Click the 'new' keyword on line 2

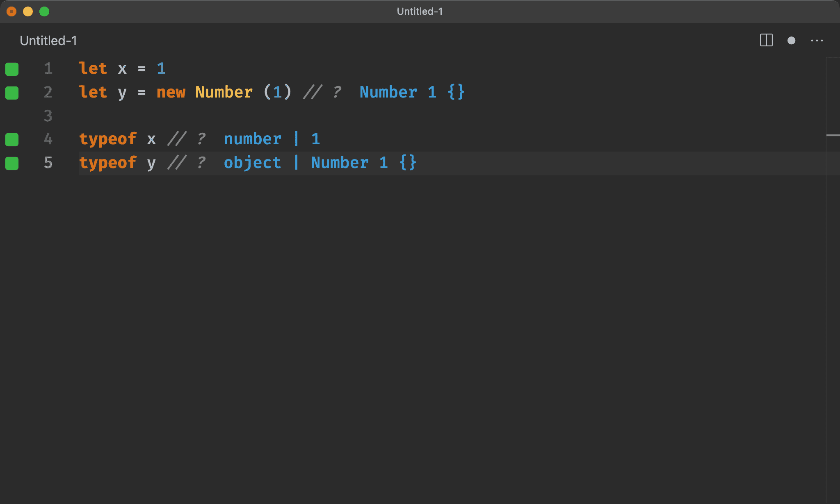[x=171, y=92]
